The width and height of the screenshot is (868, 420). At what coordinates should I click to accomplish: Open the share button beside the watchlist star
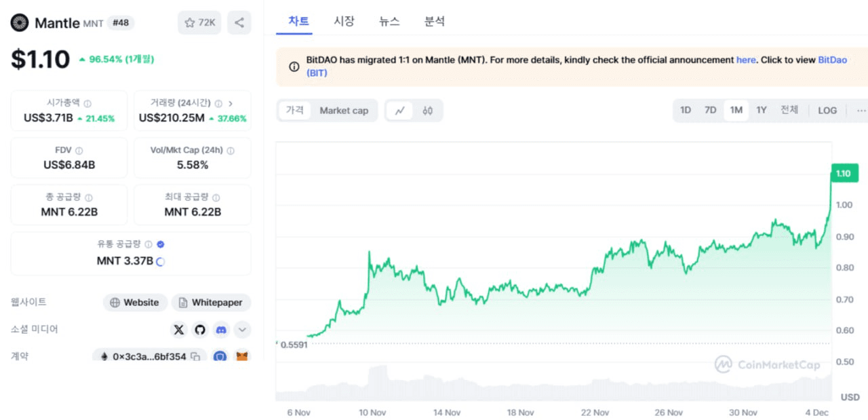tap(239, 22)
